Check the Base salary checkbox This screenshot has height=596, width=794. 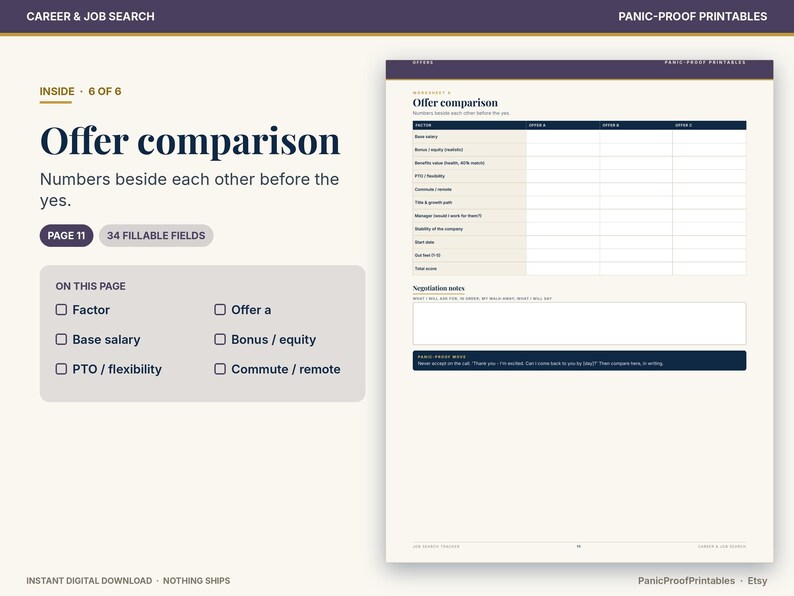(x=61, y=339)
